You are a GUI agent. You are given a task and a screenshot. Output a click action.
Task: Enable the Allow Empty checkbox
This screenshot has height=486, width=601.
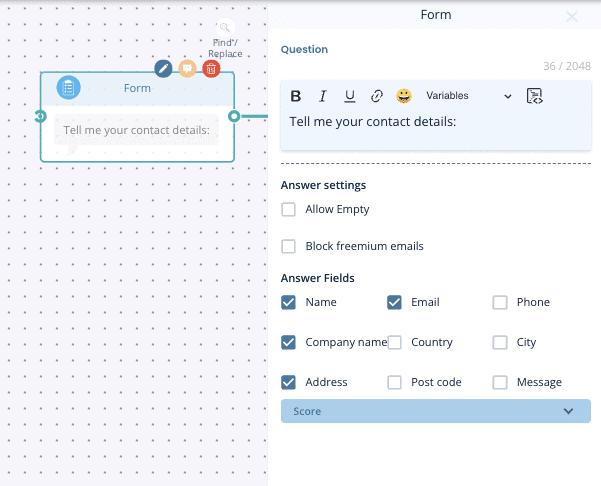click(288, 210)
